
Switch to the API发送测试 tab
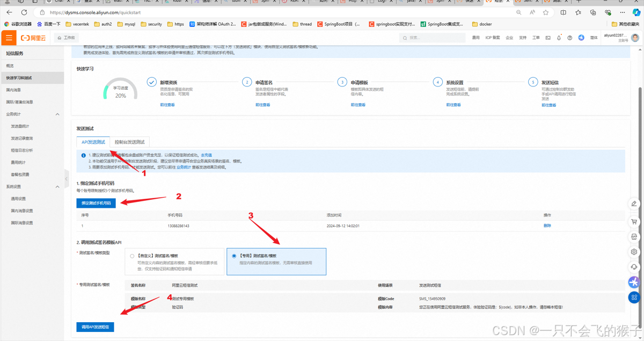pyautogui.click(x=93, y=142)
